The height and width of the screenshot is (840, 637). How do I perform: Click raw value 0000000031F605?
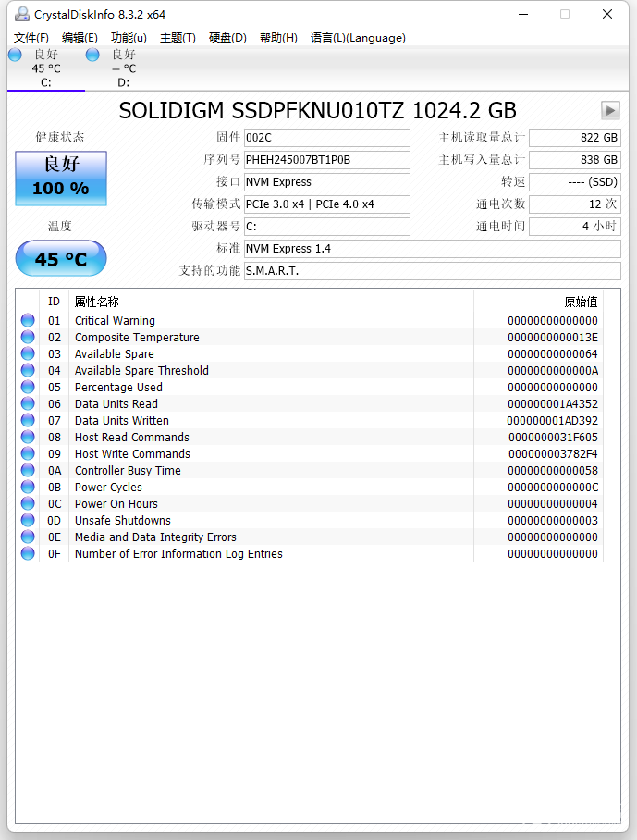(x=553, y=437)
